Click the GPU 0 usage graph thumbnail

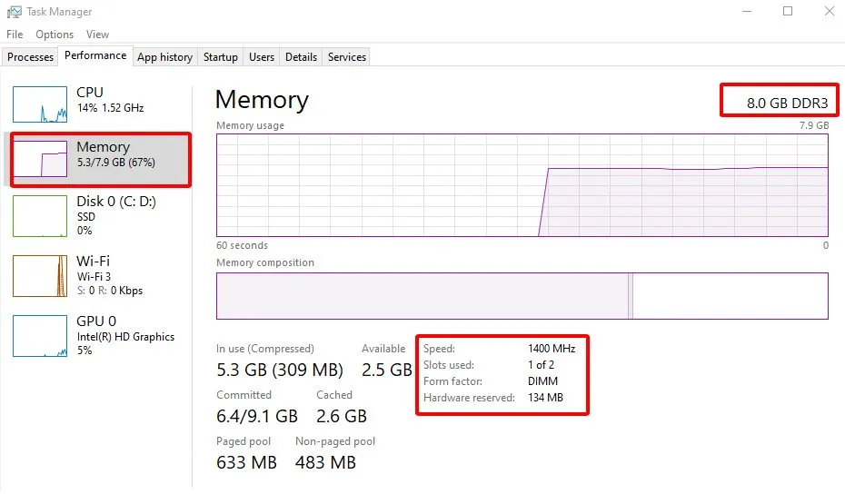[x=40, y=335]
